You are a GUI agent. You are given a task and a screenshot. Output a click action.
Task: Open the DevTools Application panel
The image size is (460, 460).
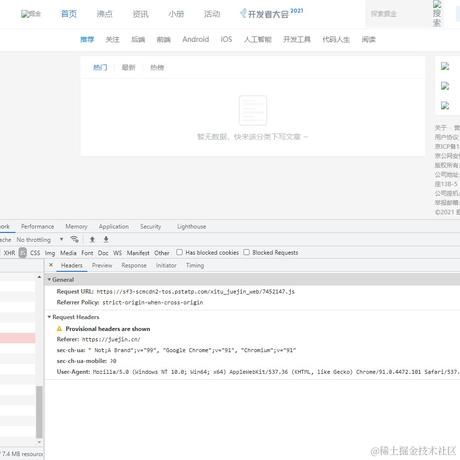coord(114,227)
